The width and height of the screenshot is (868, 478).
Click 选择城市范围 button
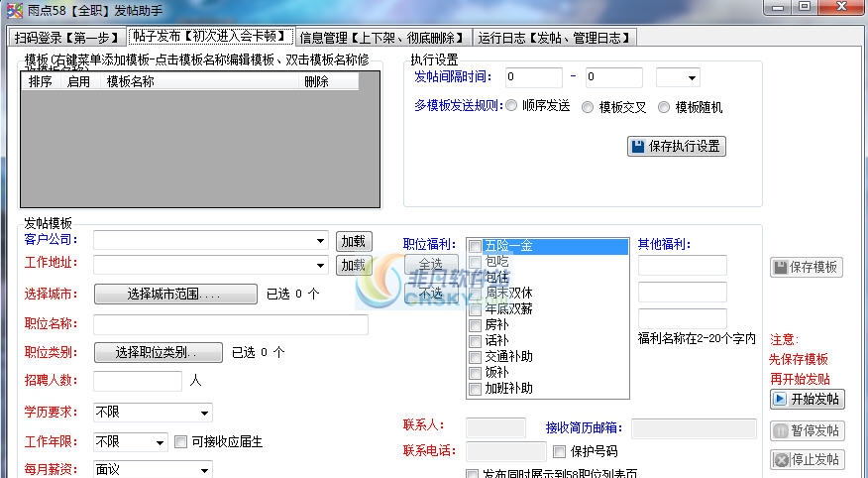[175, 295]
